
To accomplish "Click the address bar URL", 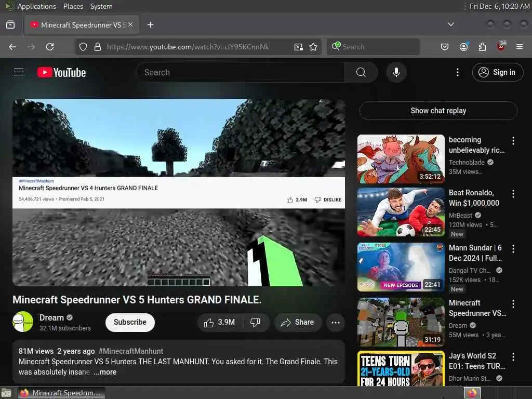I will point(188,47).
